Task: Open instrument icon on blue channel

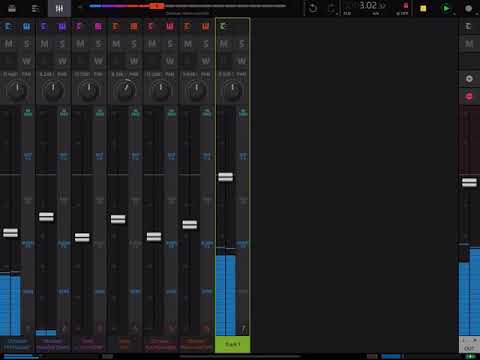Action: pyautogui.click(x=27, y=27)
